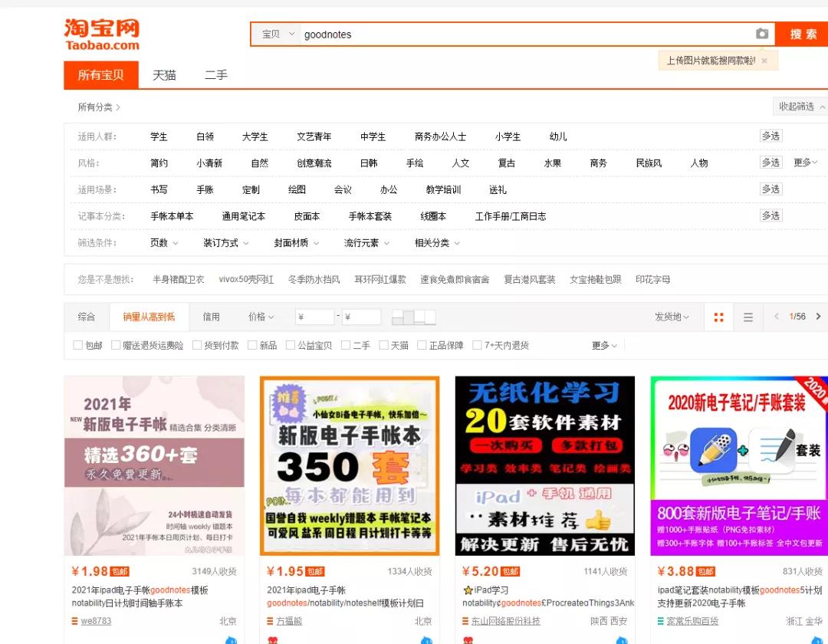
Task: Filter by 学生 audience
Action: 159,136
